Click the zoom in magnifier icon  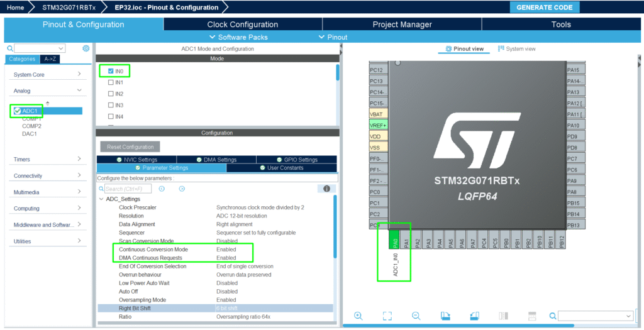coord(358,316)
